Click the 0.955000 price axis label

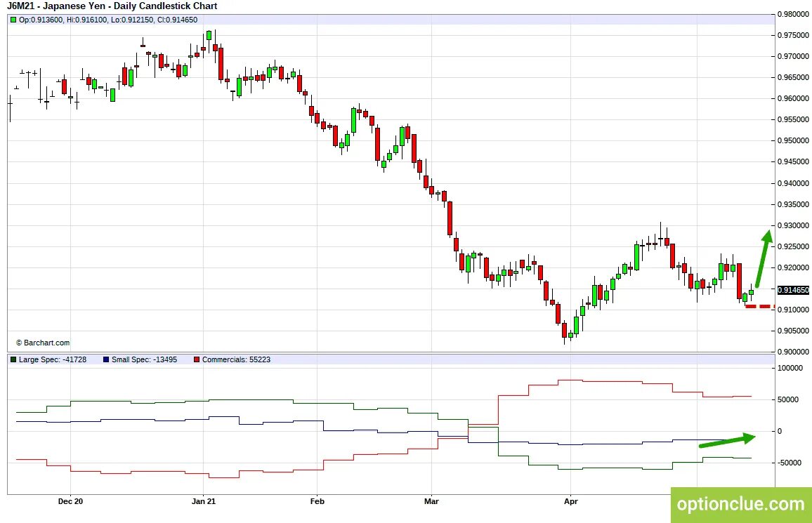(793, 119)
